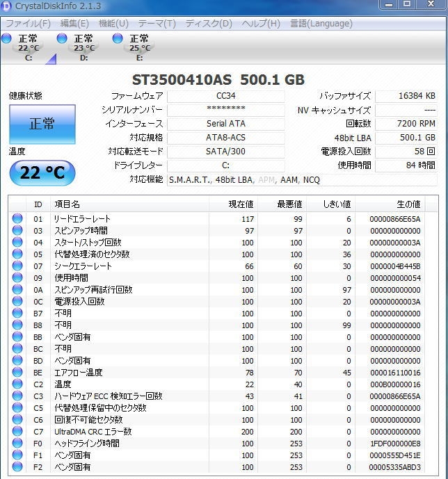The width and height of the screenshot is (448, 479).
Task: Click status icon for C6 回復不可能セクタ数
Action: point(17,419)
